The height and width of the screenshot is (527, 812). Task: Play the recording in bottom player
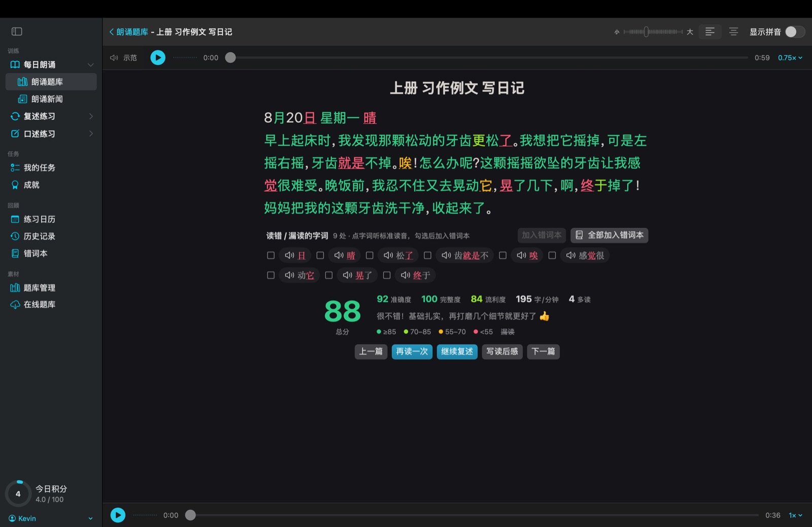tap(118, 515)
